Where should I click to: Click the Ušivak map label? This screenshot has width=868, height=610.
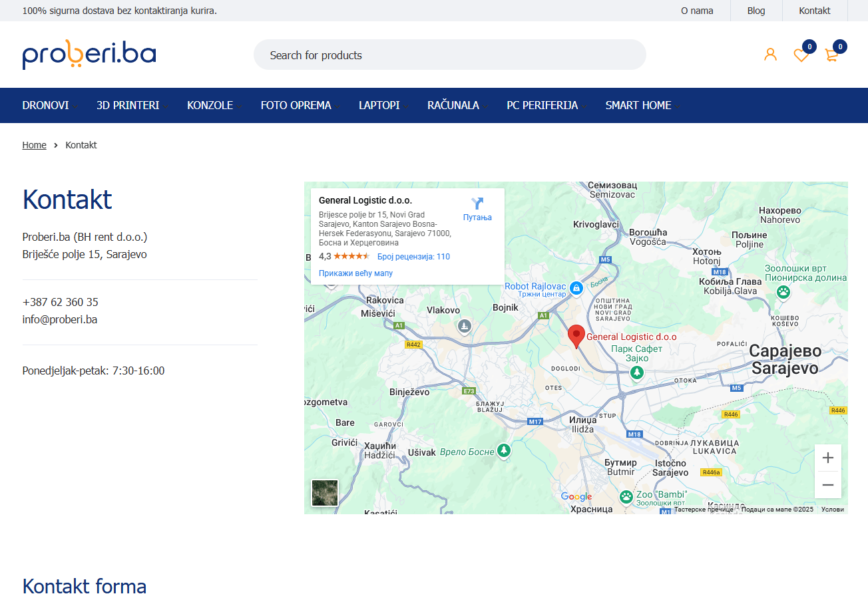421,452
